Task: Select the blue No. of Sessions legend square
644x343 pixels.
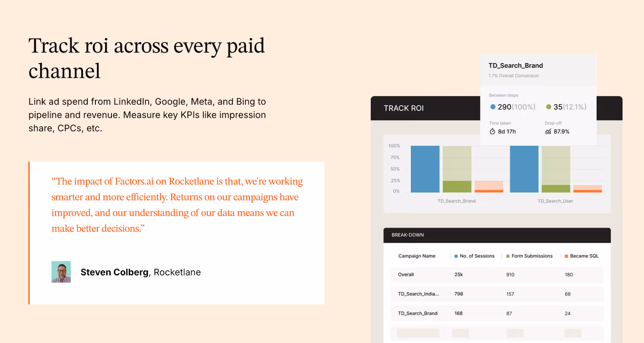Action: tap(455, 256)
